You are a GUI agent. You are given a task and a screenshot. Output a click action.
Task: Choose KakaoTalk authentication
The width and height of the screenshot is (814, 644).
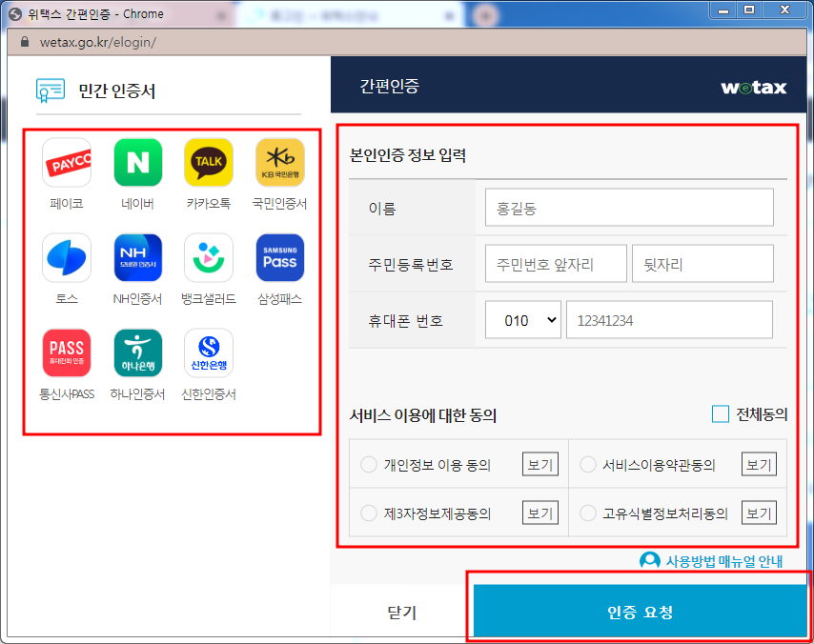pyautogui.click(x=208, y=161)
